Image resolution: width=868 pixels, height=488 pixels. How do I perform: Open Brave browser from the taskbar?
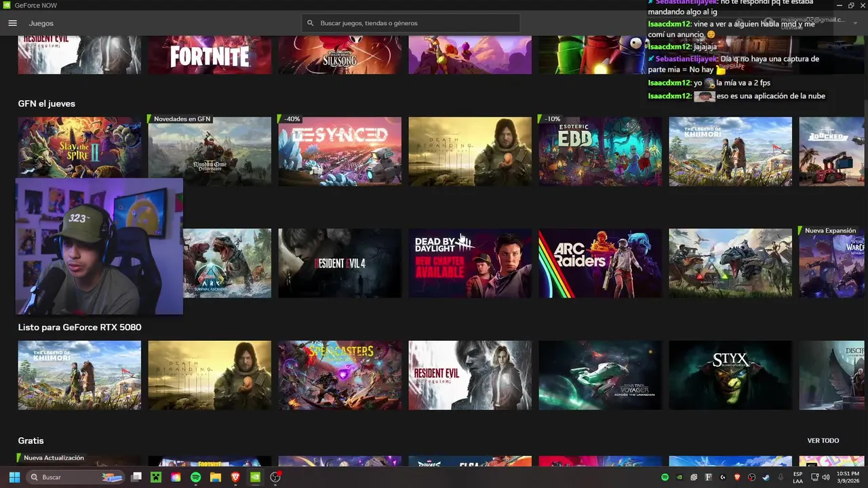tap(235, 477)
